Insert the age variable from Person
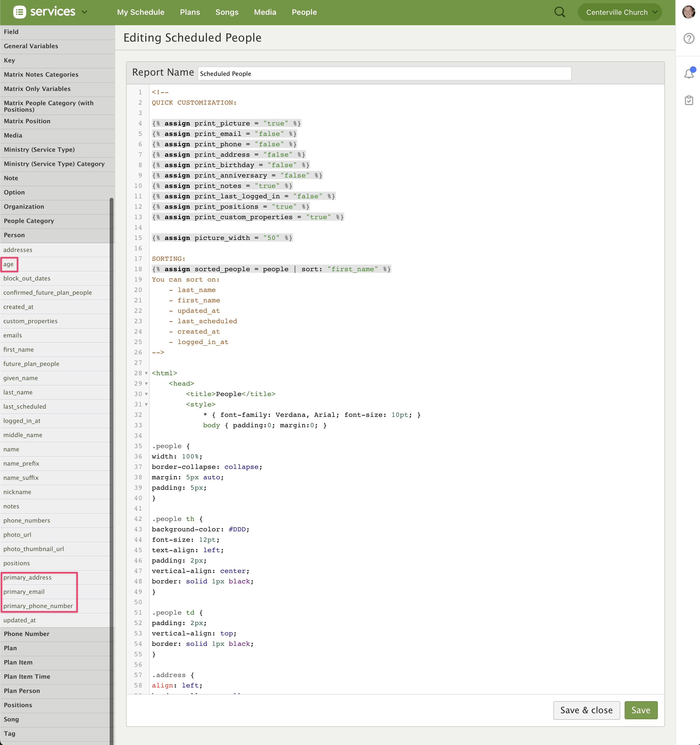This screenshot has height=745, width=700. click(8, 264)
